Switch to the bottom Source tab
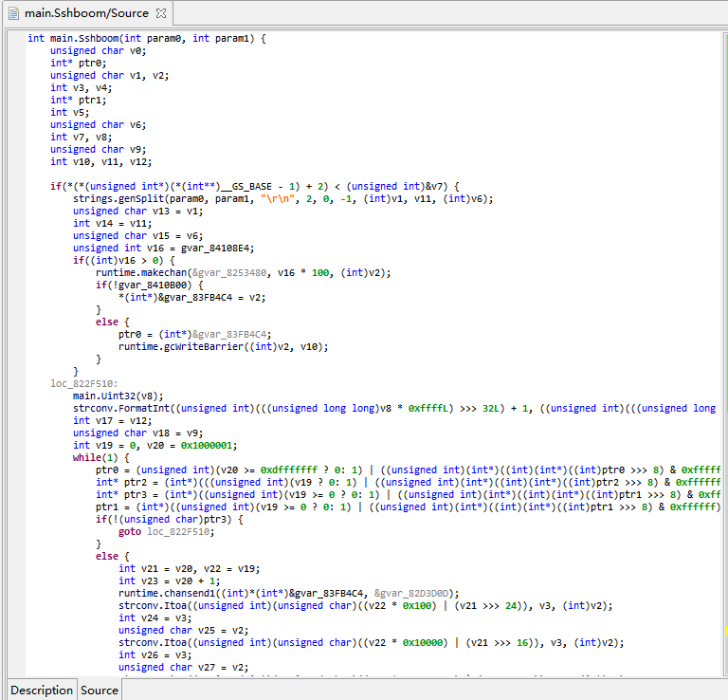This screenshot has width=728, height=700. (x=100, y=690)
